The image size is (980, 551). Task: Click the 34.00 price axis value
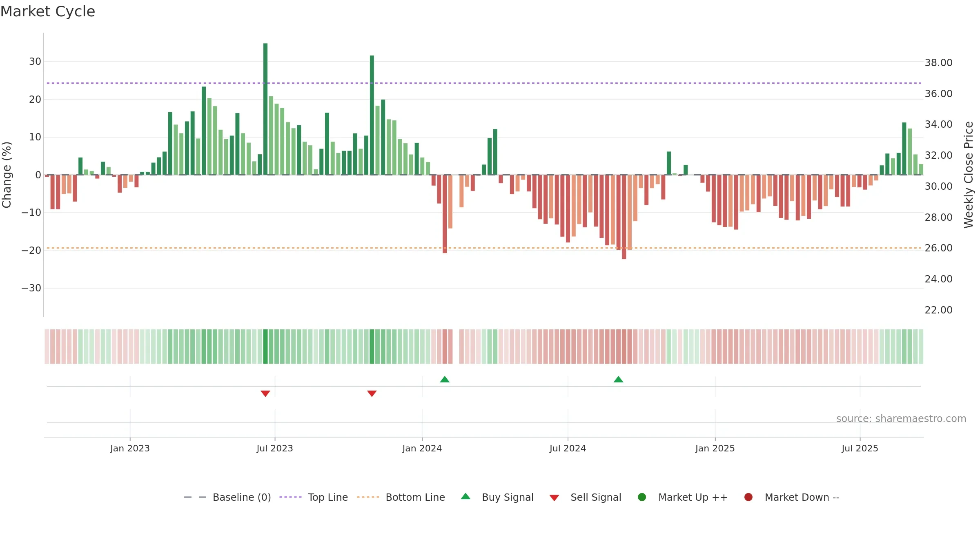tap(938, 124)
